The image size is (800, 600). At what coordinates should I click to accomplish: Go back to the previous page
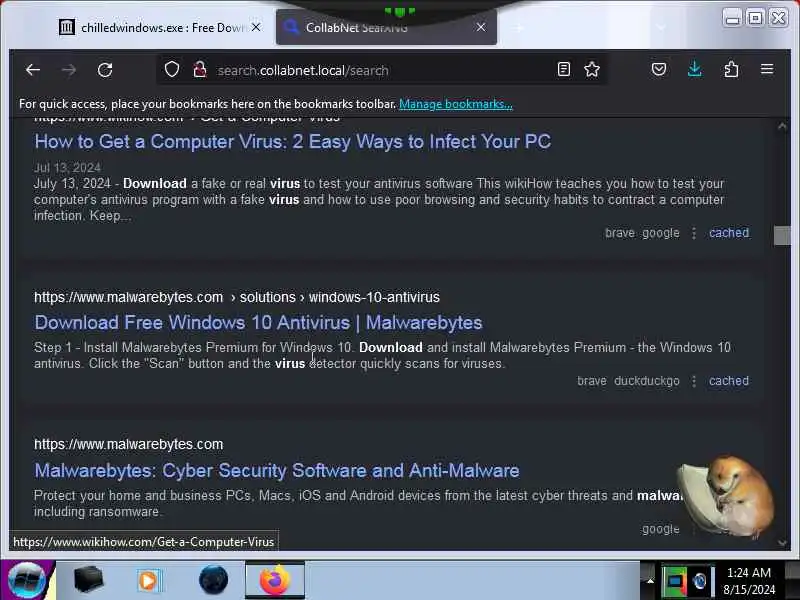(x=33, y=70)
